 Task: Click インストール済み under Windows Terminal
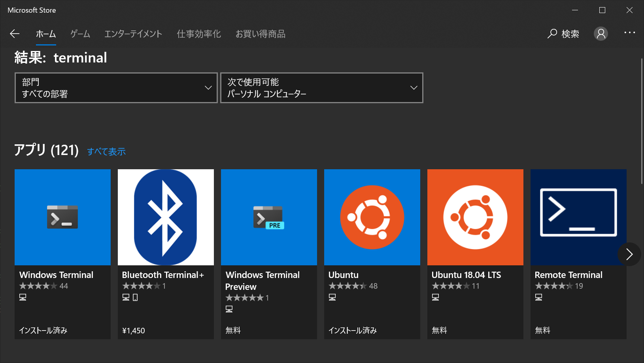[x=43, y=331]
